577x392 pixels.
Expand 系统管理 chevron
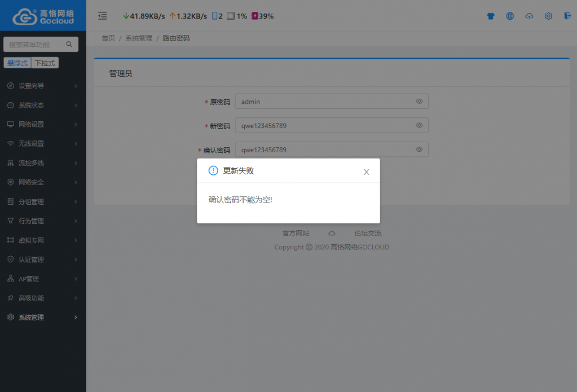pyautogui.click(x=76, y=318)
